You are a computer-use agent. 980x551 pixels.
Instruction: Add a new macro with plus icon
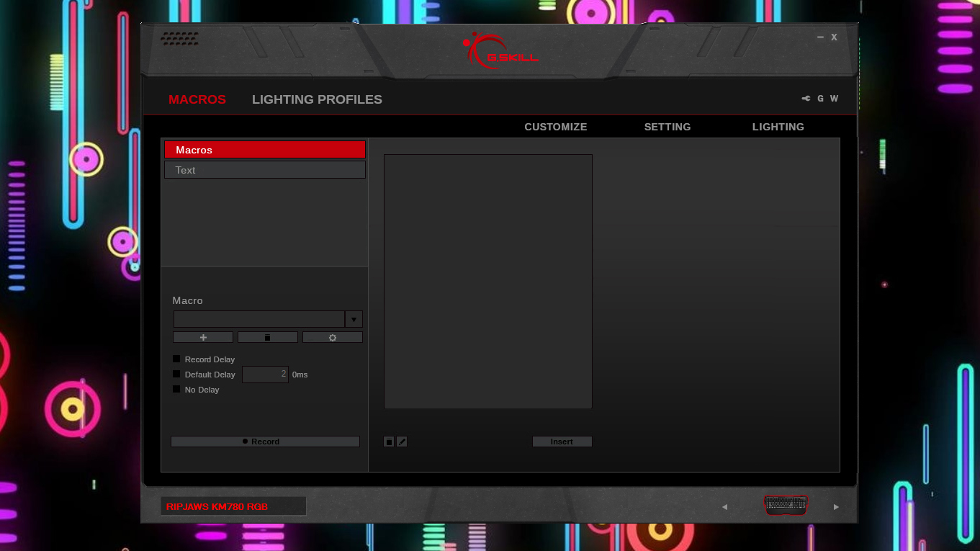(203, 337)
